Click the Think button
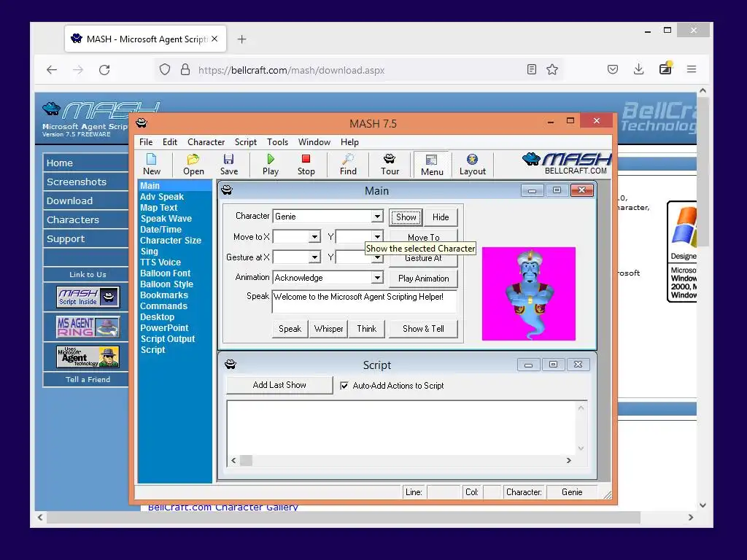Screen dimensions: 747x560 click(x=367, y=329)
